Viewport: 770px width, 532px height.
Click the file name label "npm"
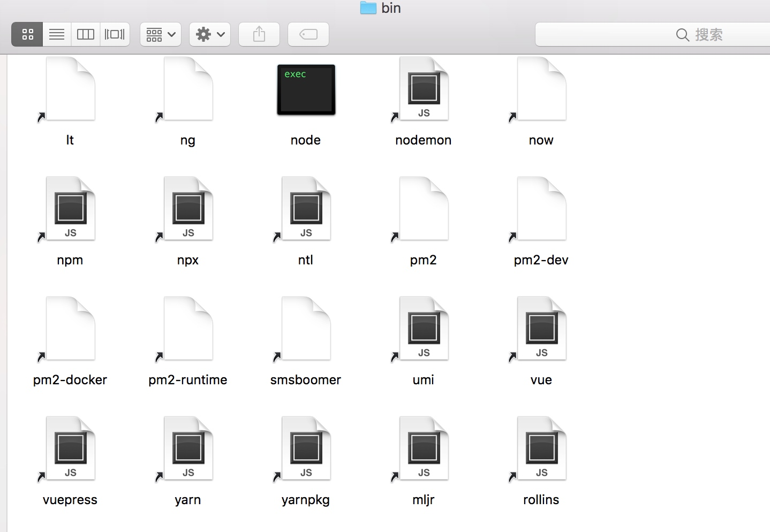70,260
